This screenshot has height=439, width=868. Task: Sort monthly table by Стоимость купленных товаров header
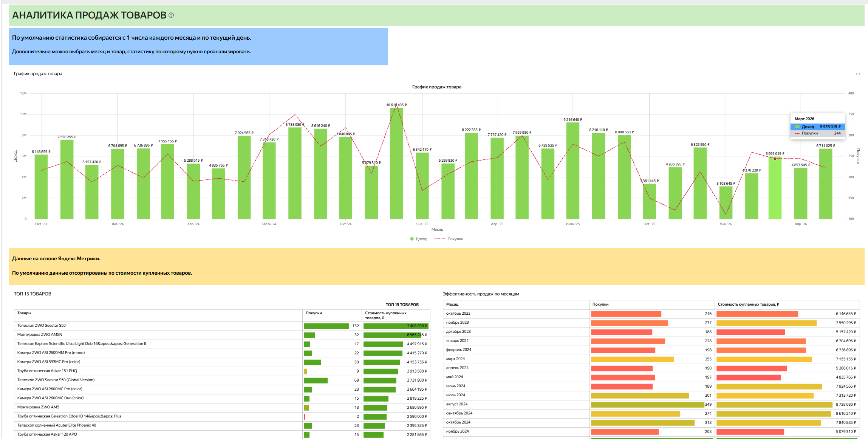pyautogui.click(x=748, y=305)
